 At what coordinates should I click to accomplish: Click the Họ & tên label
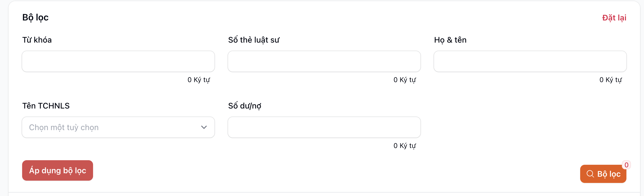[x=450, y=40]
